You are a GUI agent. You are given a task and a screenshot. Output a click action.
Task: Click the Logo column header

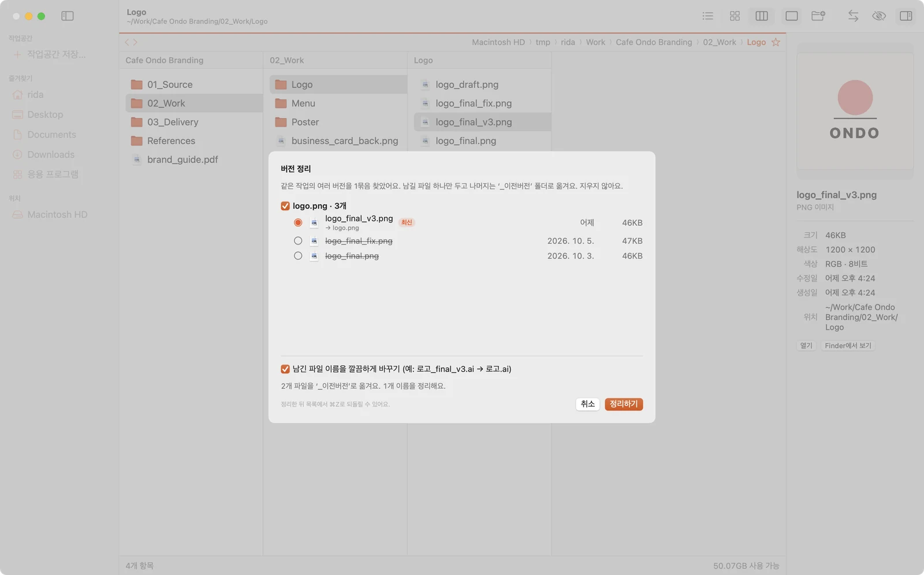click(423, 60)
